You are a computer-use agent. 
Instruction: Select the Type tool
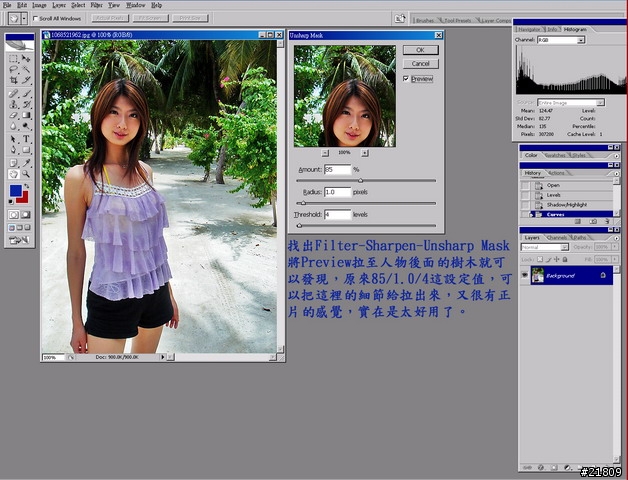26,139
